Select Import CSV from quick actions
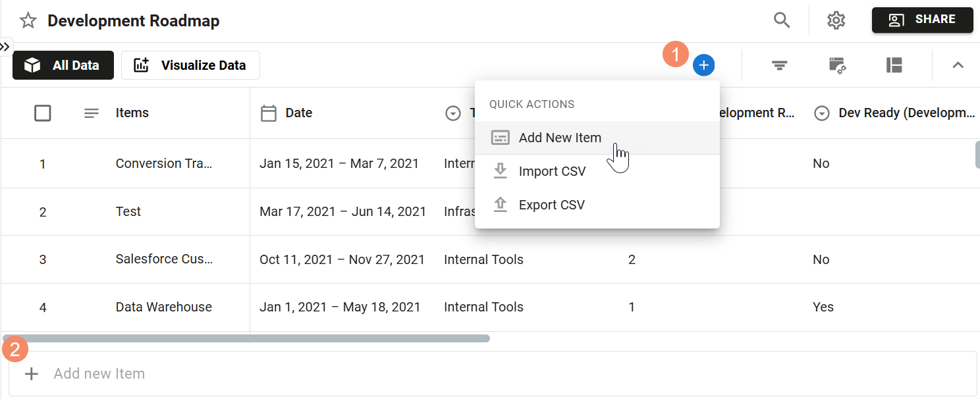Viewport: 980px width, 399px height. pyautogui.click(x=553, y=171)
